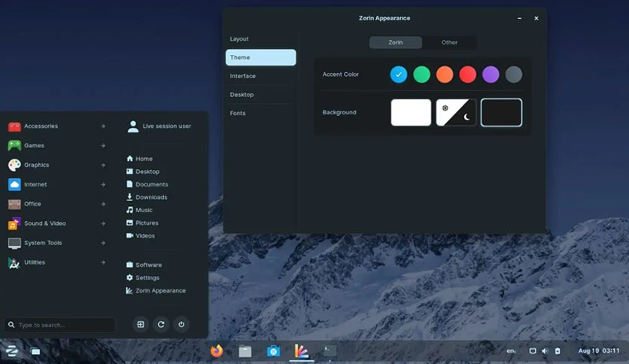Open the Zorin start menu button
The width and height of the screenshot is (629, 364).
point(11,351)
